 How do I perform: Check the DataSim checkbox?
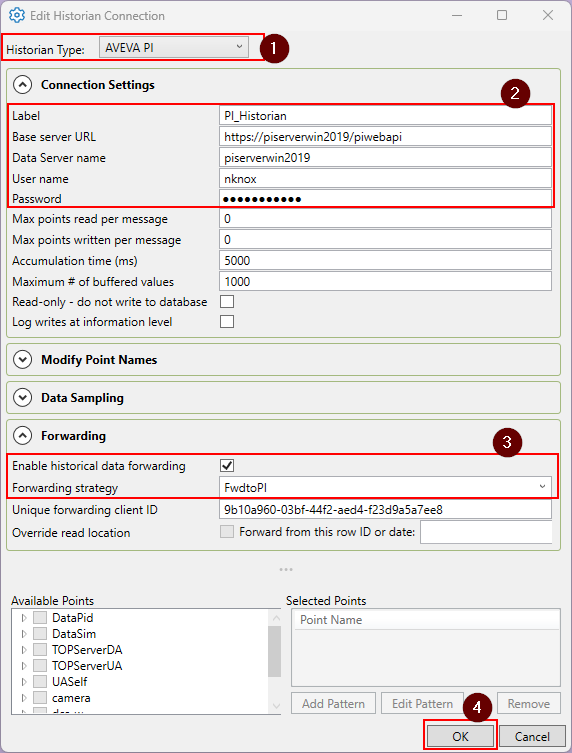tap(40, 634)
